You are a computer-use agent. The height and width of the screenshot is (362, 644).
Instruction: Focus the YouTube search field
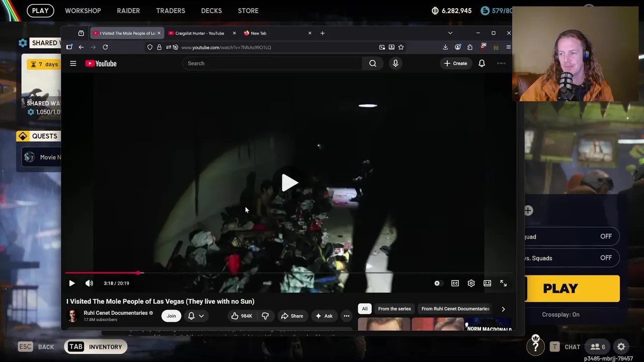272,63
